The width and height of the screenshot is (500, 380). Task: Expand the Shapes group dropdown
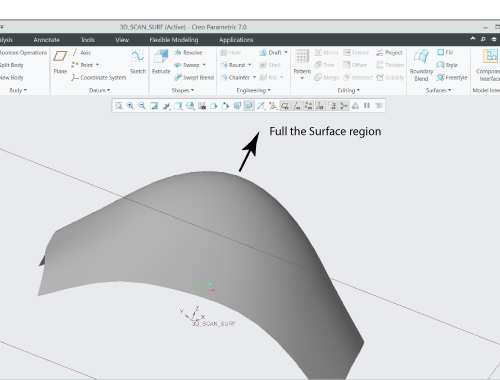click(x=183, y=90)
